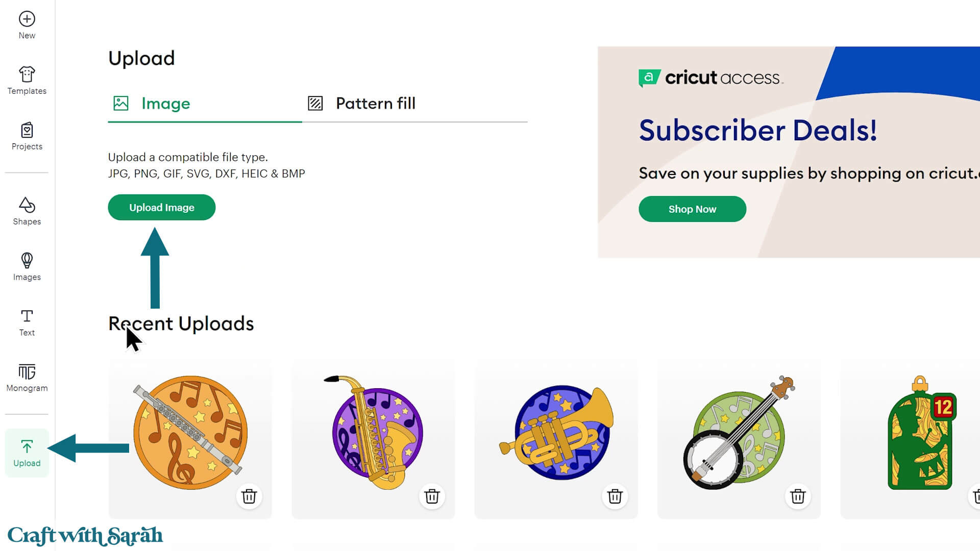Select the flute recent upload thumbnail
The image size is (980, 551).
(190, 433)
